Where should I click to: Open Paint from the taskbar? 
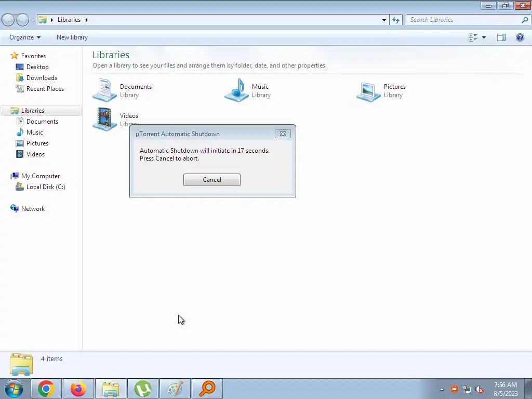click(175, 389)
